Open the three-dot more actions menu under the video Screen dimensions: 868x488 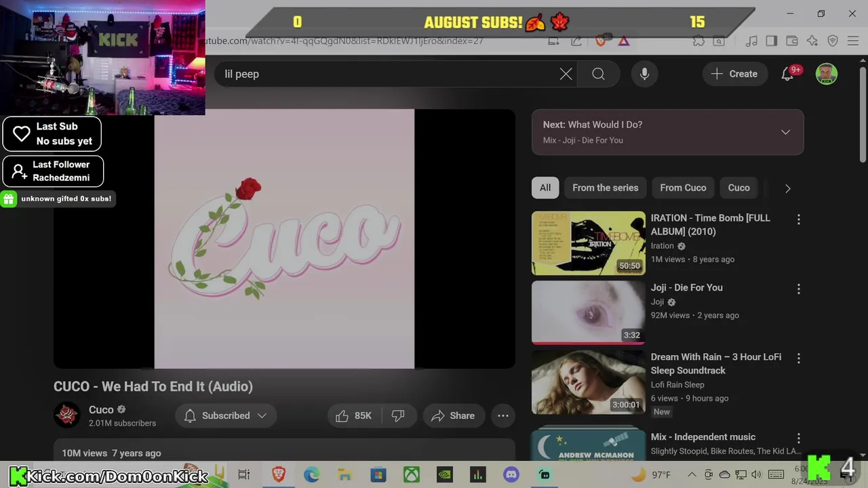pyautogui.click(x=503, y=415)
